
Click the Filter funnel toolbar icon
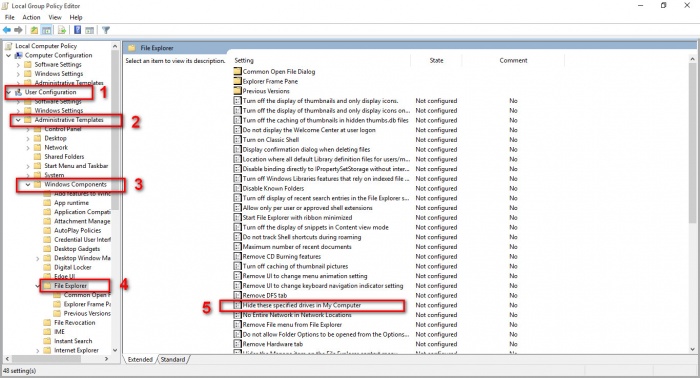106,30
